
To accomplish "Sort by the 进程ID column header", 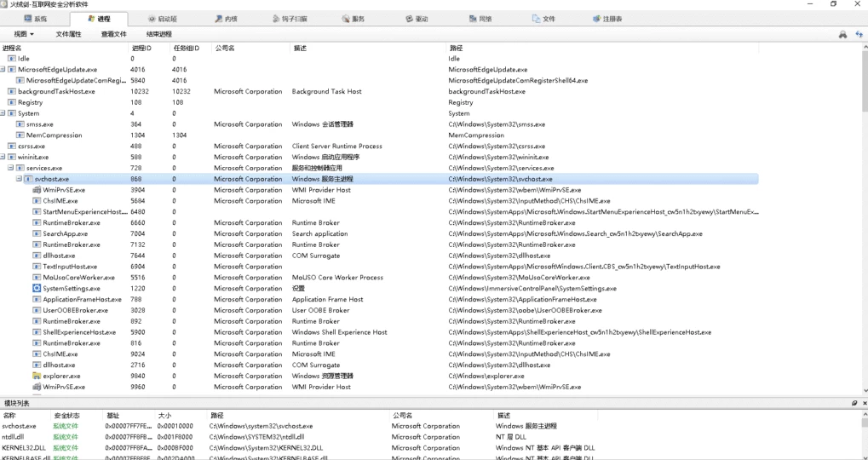I will (141, 48).
